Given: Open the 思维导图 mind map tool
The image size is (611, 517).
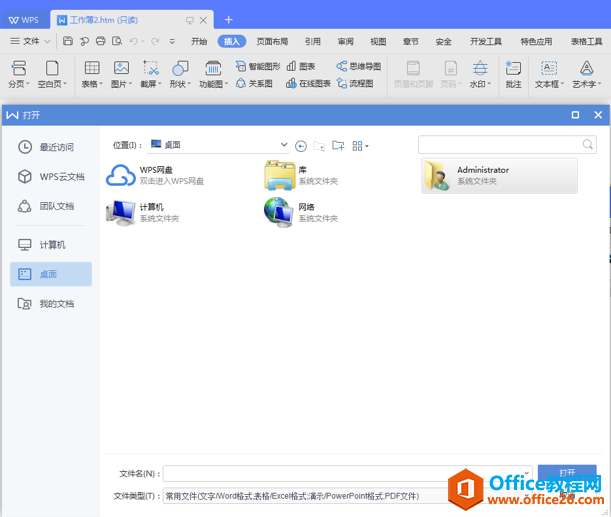Looking at the screenshot, I should (358, 66).
